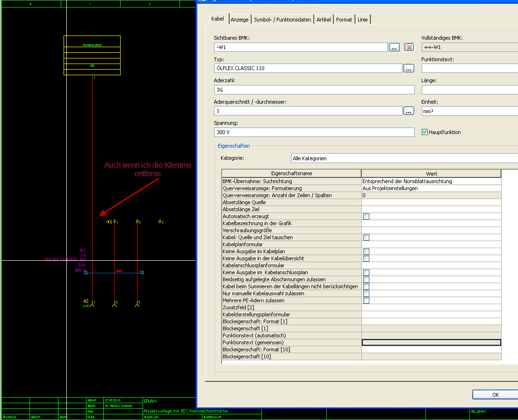
Task: Click the Aderzahl field showing 3G
Action: click(314, 90)
